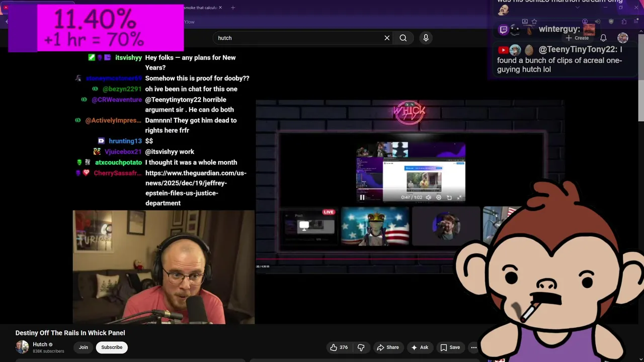This screenshot has height=362, width=644.
Task: Close the current browser tab
Action: (x=220, y=8)
